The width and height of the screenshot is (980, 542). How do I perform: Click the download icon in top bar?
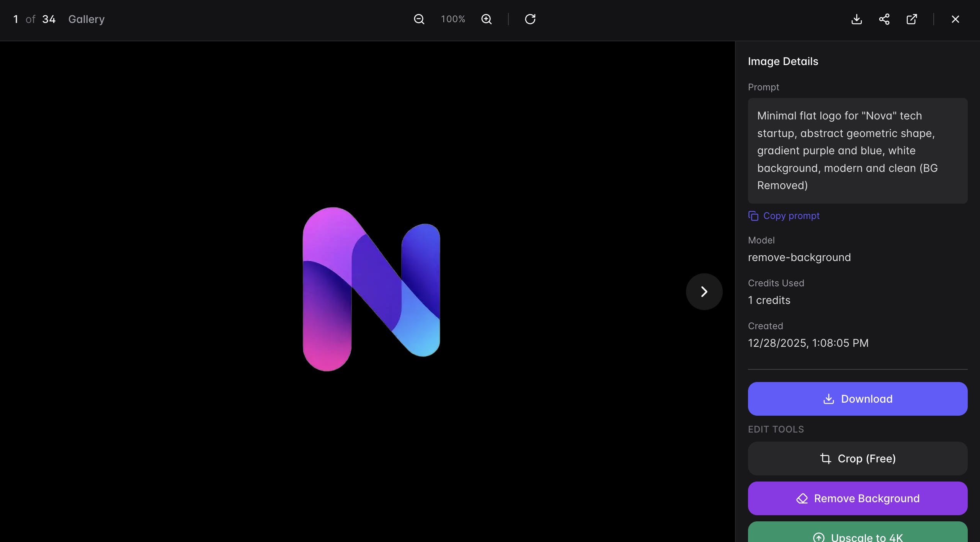[x=857, y=19]
